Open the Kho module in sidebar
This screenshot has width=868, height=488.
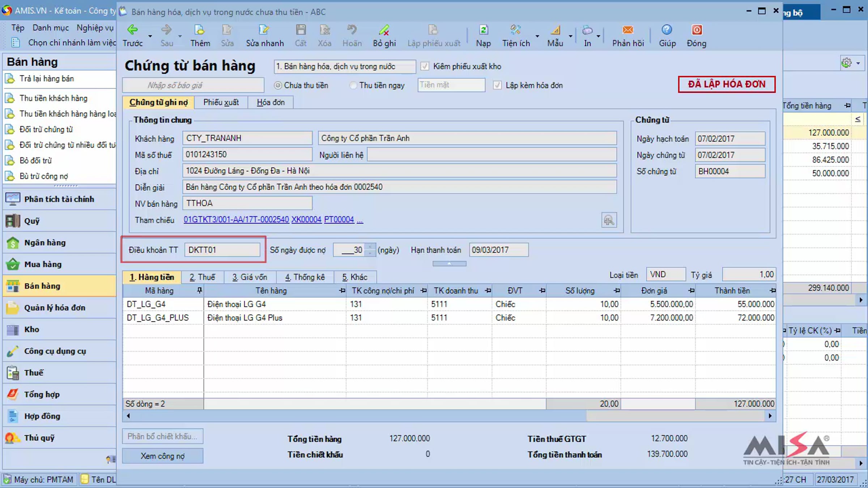click(59, 329)
